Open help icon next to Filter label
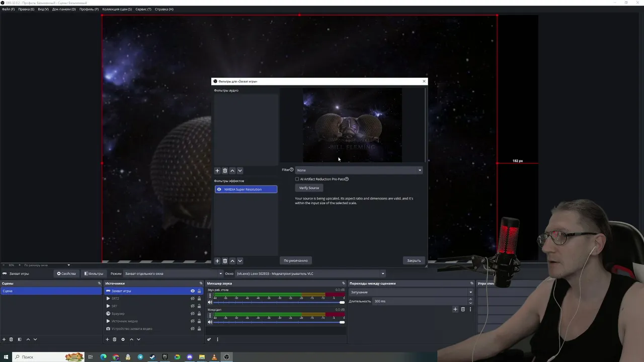Screen dimensions: 644x362 click(x=291, y=170)
